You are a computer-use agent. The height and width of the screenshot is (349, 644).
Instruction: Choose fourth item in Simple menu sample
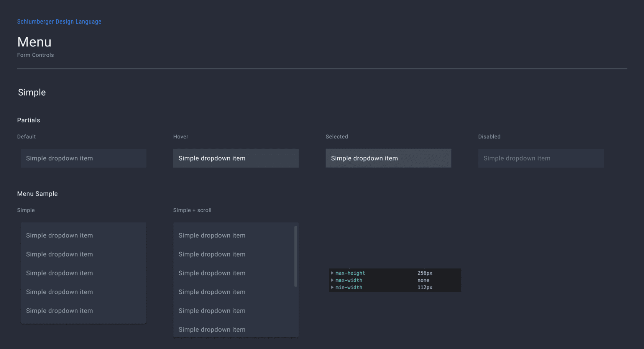point(84,292)
